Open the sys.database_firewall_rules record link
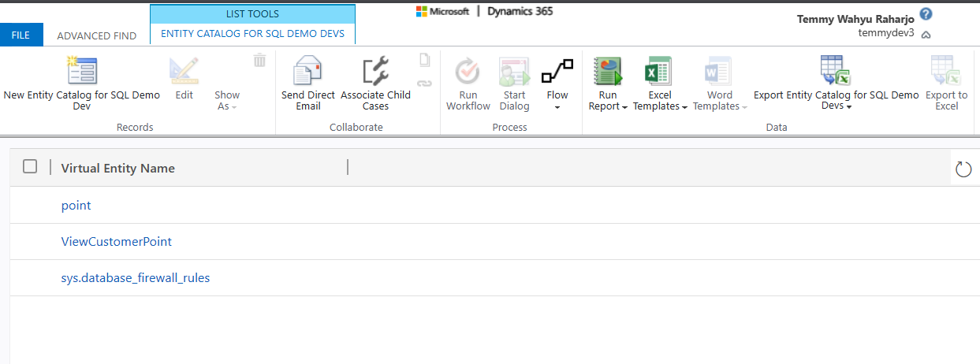The image size is (980, 364). [136, 278]
